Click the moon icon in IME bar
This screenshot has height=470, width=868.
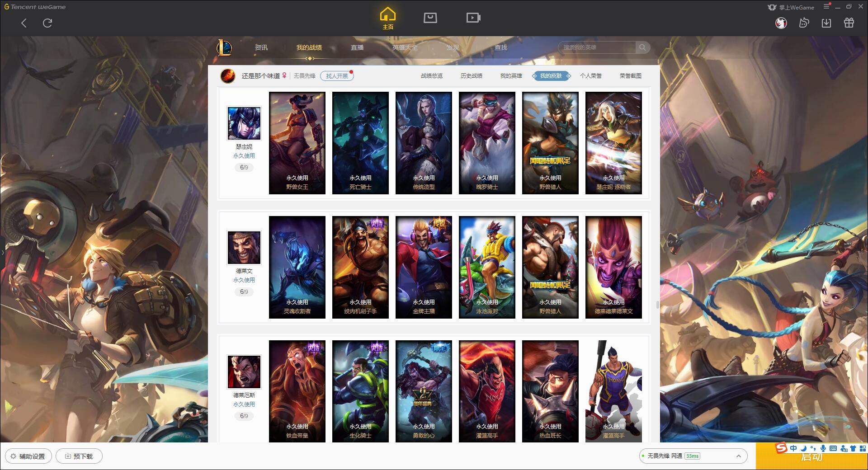coord(803,448)
